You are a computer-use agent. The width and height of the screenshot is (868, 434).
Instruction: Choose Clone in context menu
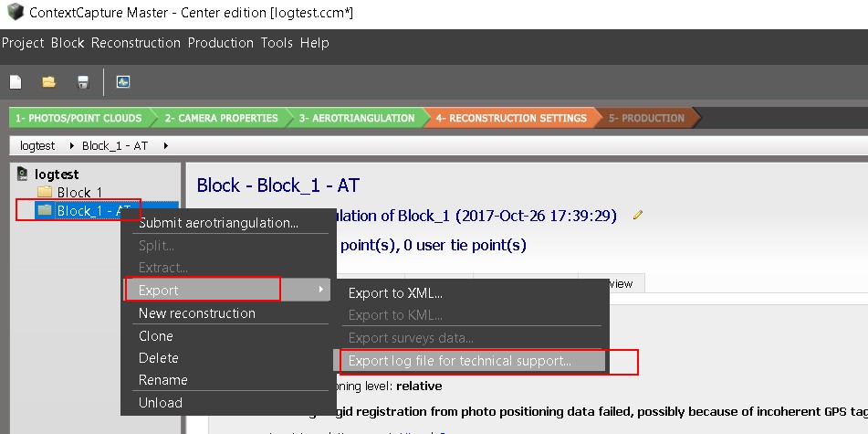pyautogui.click(x=155, y=336)
